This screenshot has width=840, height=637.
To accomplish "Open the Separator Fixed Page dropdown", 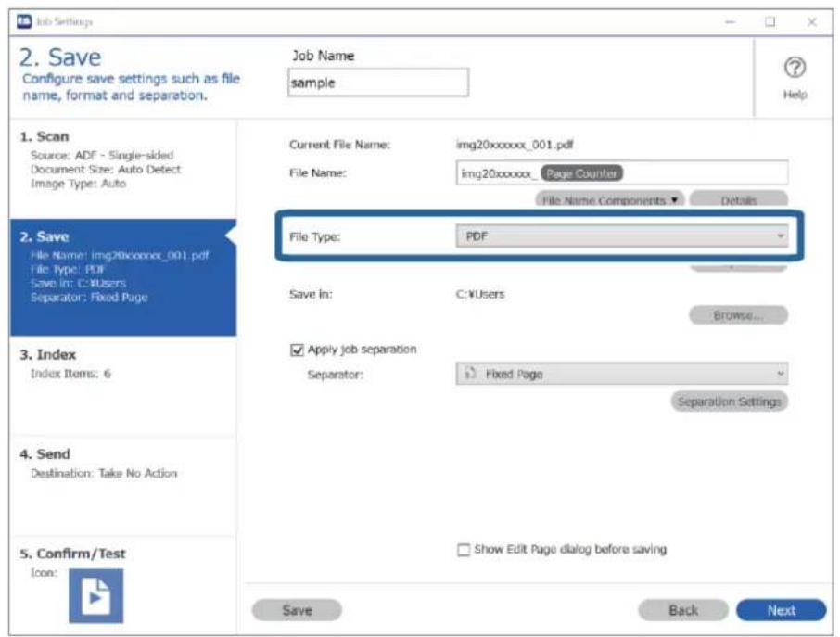I will 621,374.
